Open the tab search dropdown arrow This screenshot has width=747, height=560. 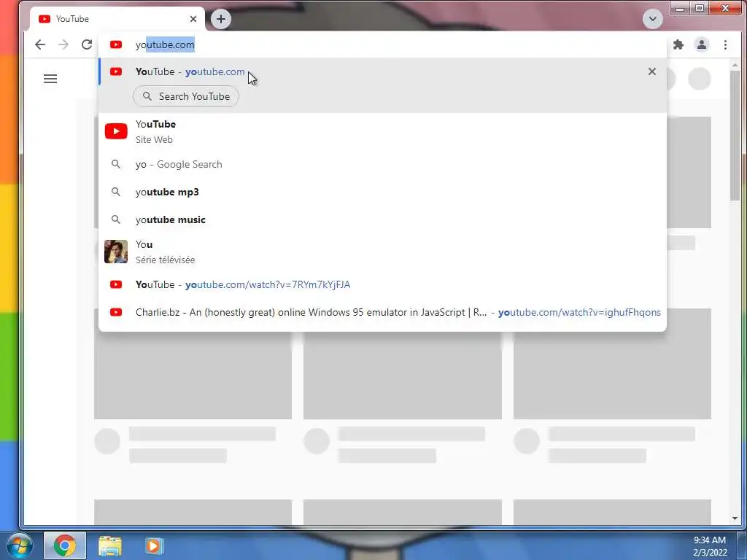[x=653, y=19]
